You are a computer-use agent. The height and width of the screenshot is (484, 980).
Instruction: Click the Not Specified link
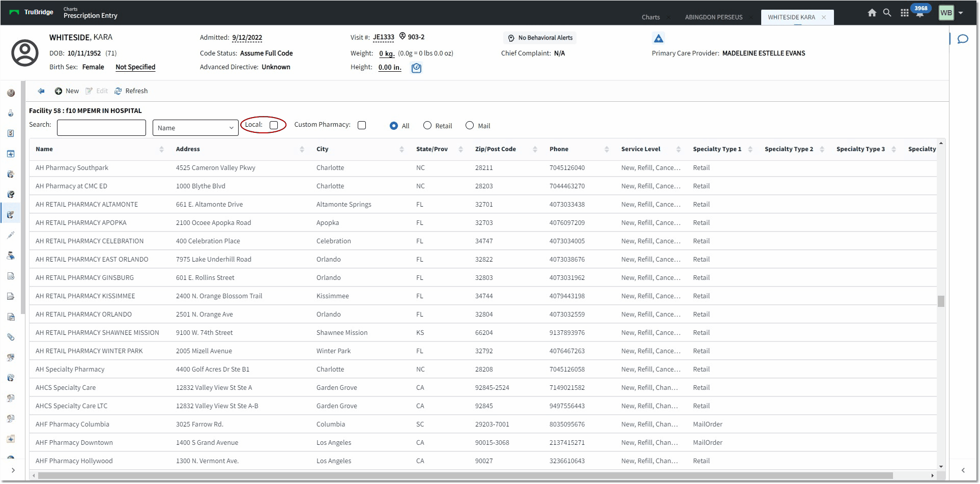[x=135, y=67]
